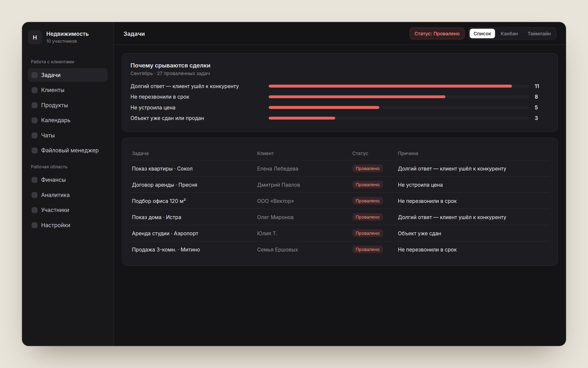The image size is (588, 368).
Task: Click the Задачи sidebar icon
Action: 35,75
